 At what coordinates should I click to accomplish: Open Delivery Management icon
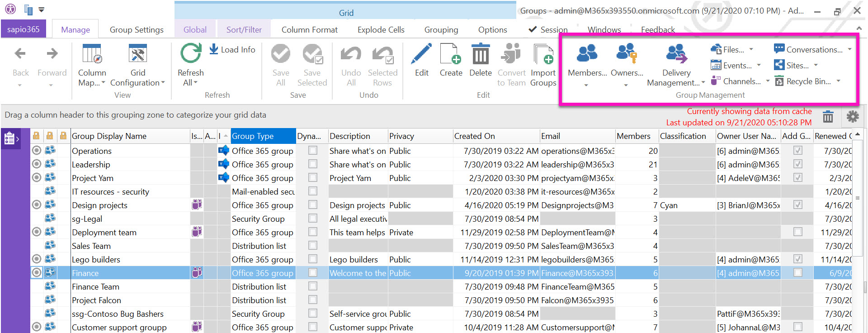[x=676, y=53]
